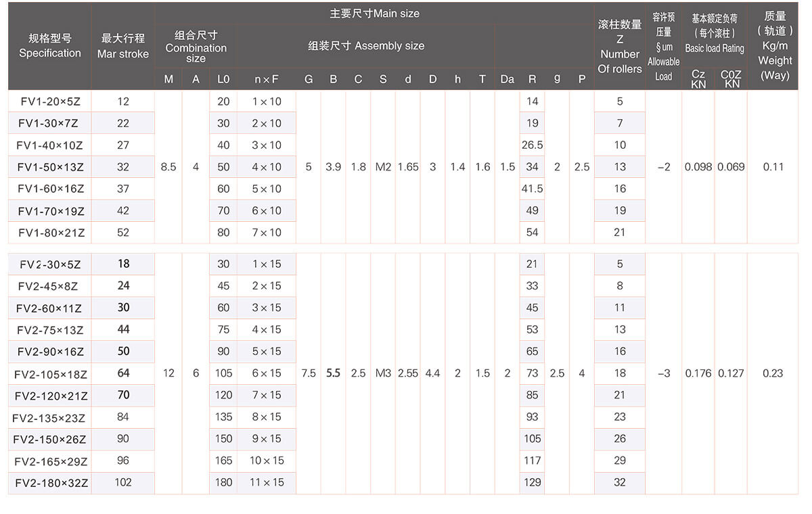The image size is (812, 514).
Task: Click the FV2-75×13Z model cell
Action: pos(50,330)
